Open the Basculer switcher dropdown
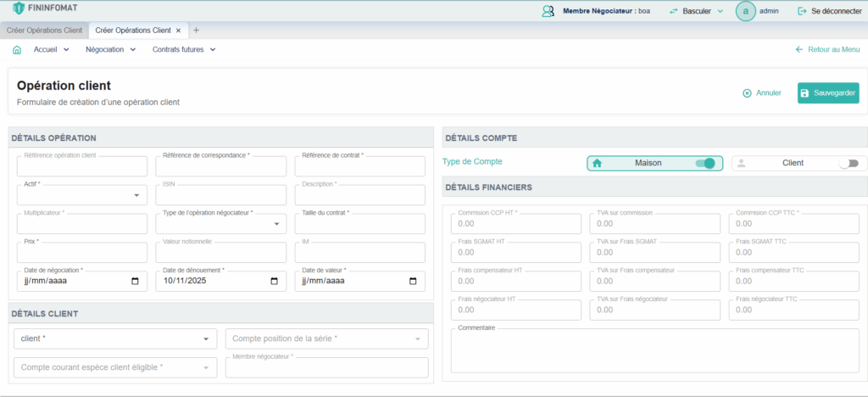868x397 pixels. 696,11
